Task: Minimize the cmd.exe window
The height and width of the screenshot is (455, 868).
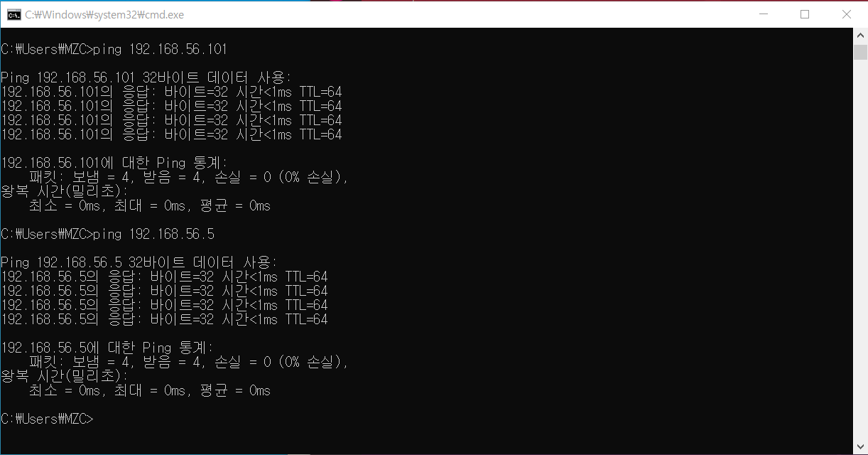Action: coord(764,14)
